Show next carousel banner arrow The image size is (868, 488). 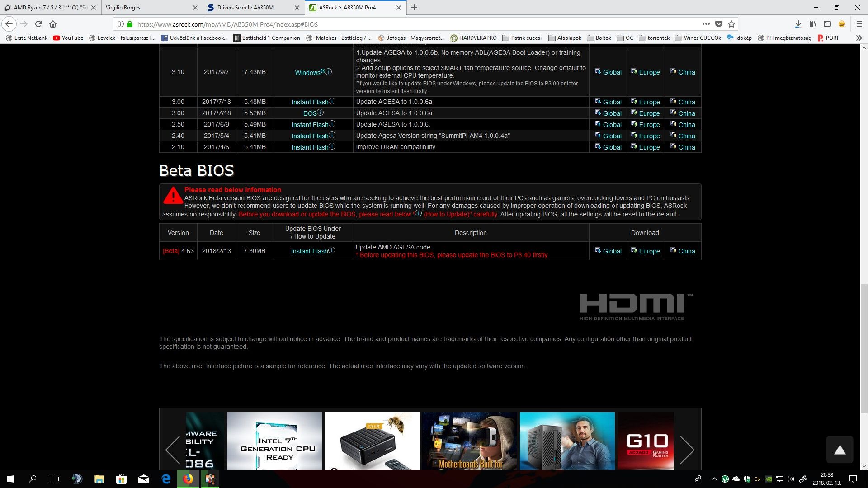coord(687,450)
